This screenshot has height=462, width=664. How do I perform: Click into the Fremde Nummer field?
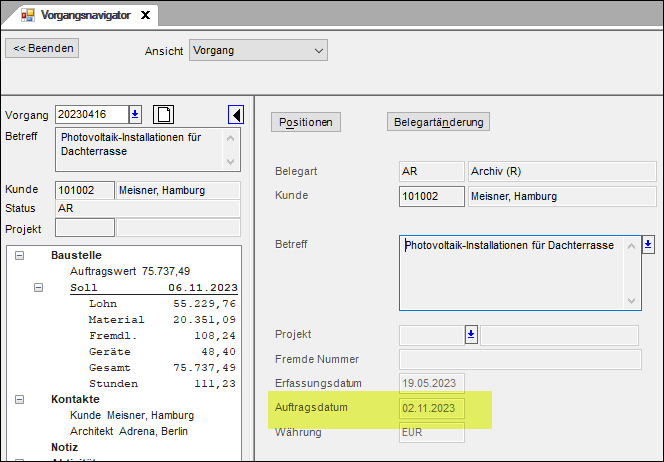click(520, 359)
